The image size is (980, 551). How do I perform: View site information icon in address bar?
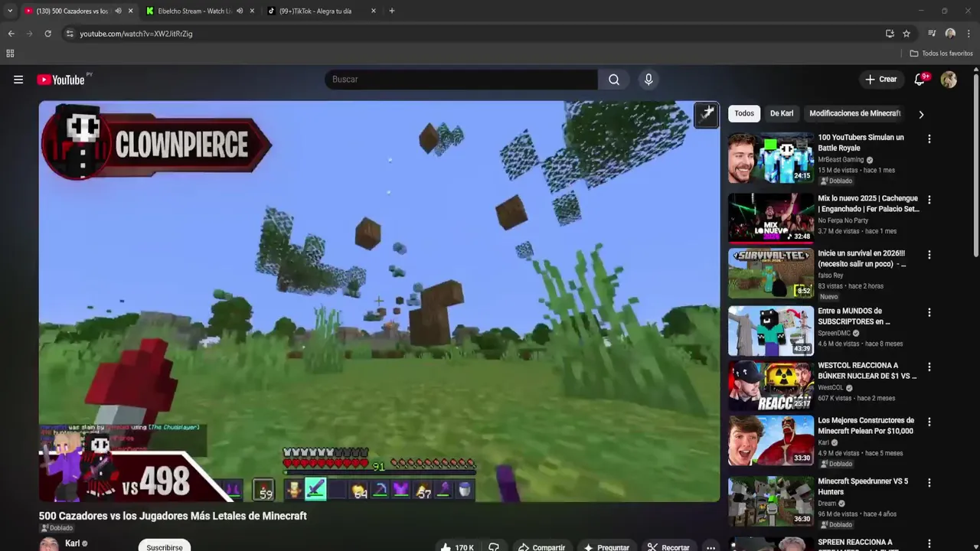pos(70,34)
